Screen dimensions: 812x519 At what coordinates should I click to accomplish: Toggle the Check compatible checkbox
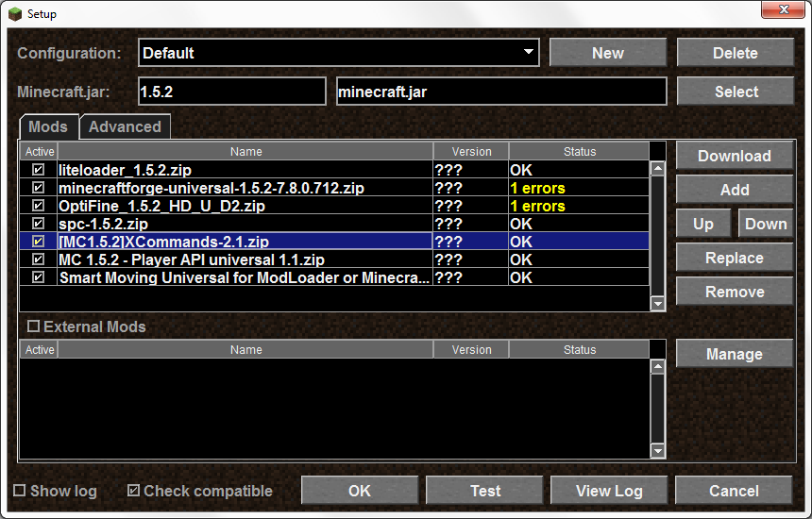tap(133, 490)
